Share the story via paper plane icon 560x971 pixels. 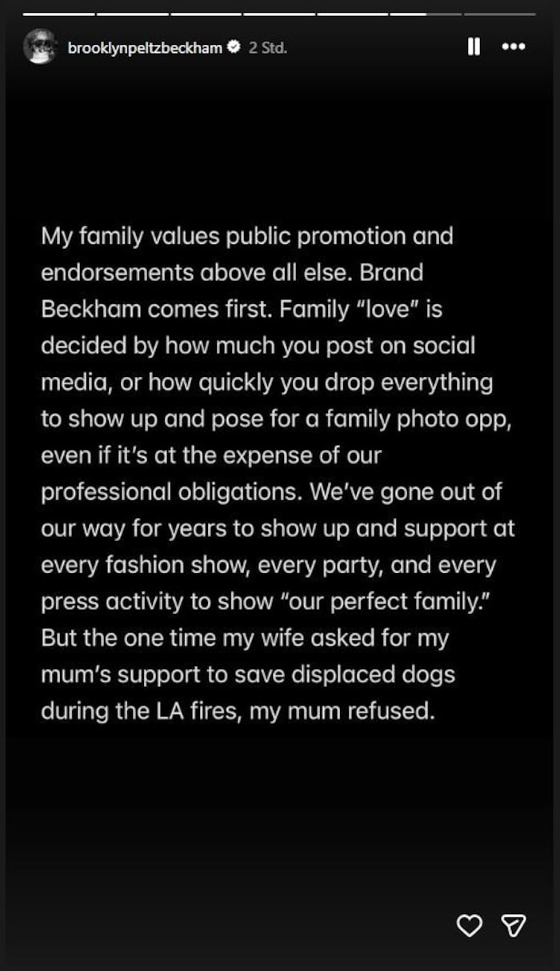tap(513, 925)
